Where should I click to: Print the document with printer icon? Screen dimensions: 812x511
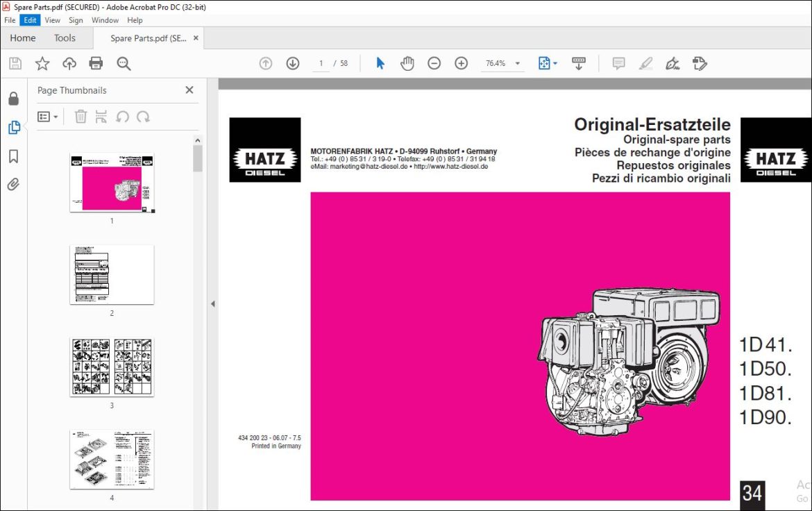coord(96,63)
